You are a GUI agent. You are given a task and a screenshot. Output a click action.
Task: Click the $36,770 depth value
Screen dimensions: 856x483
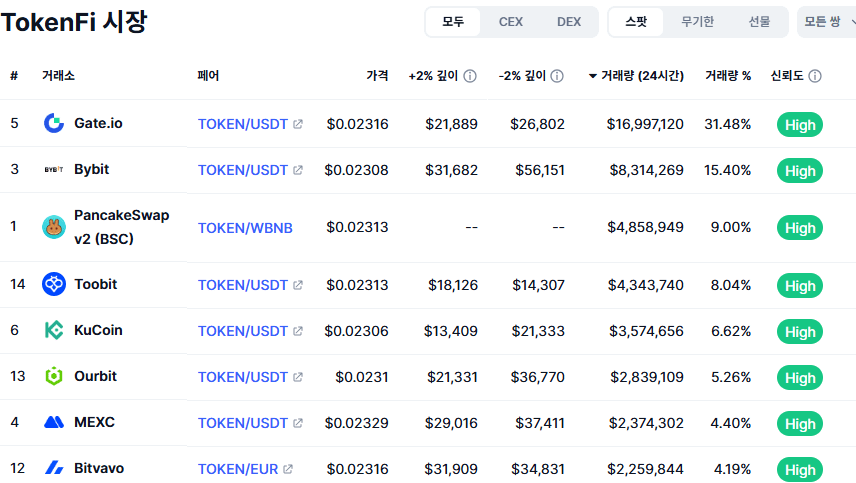[537, 377]
